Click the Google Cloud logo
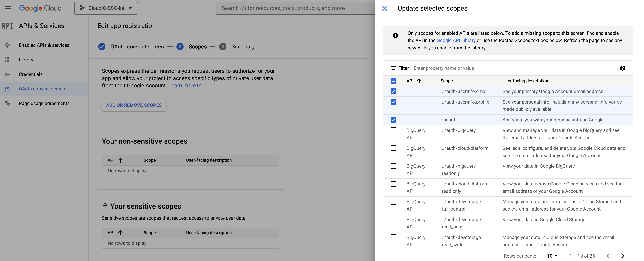This screenshot has height=261, width=644. (40, 8)
